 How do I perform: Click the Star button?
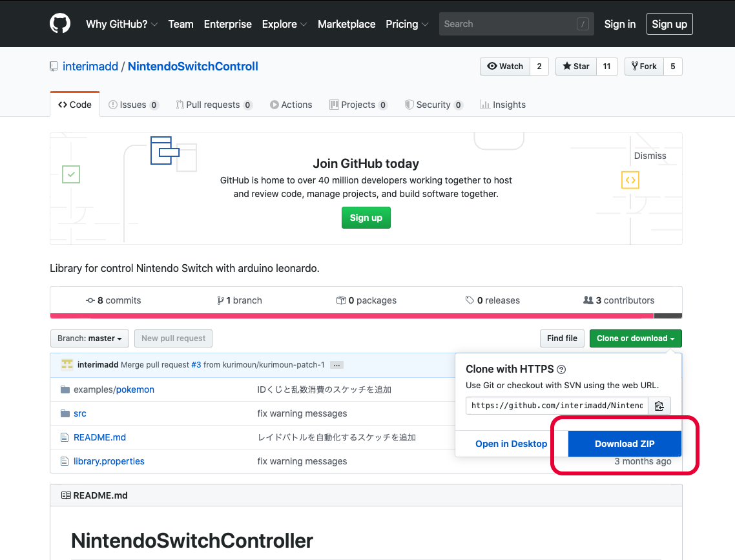click(x=576, y=67)
